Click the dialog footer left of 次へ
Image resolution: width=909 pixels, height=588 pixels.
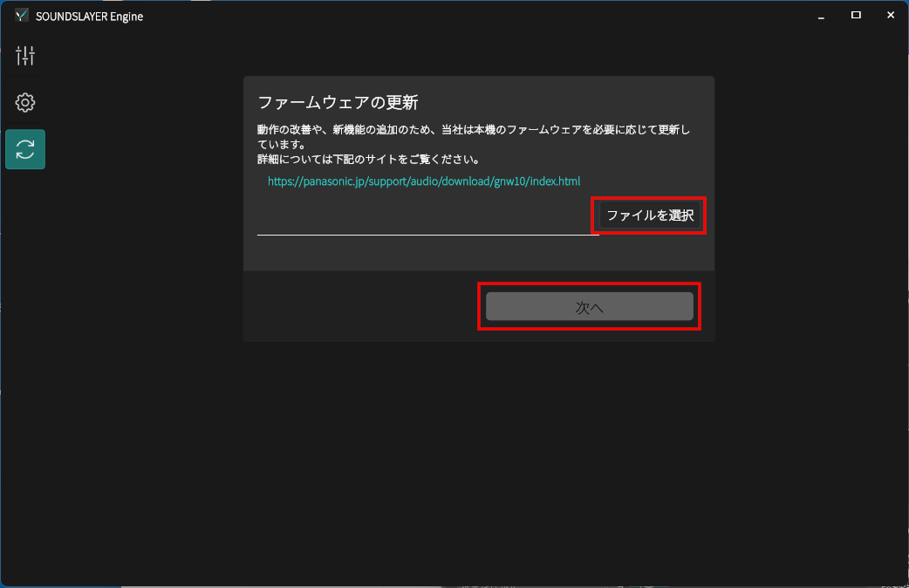tap(358, 307)
